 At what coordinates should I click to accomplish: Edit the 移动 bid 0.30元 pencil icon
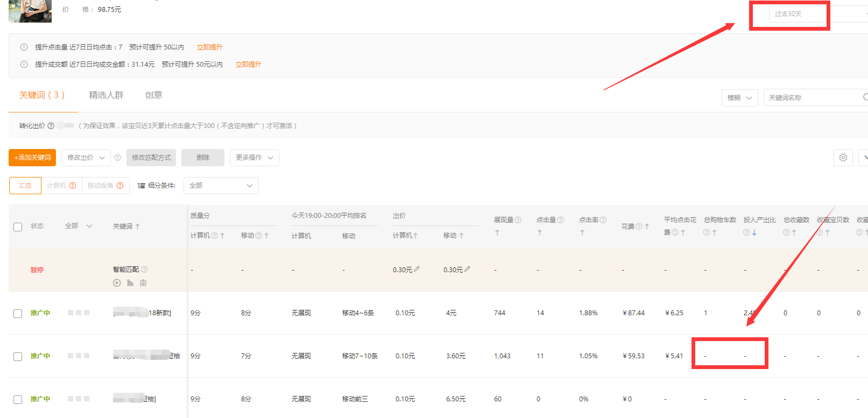(x=468, y=269)
